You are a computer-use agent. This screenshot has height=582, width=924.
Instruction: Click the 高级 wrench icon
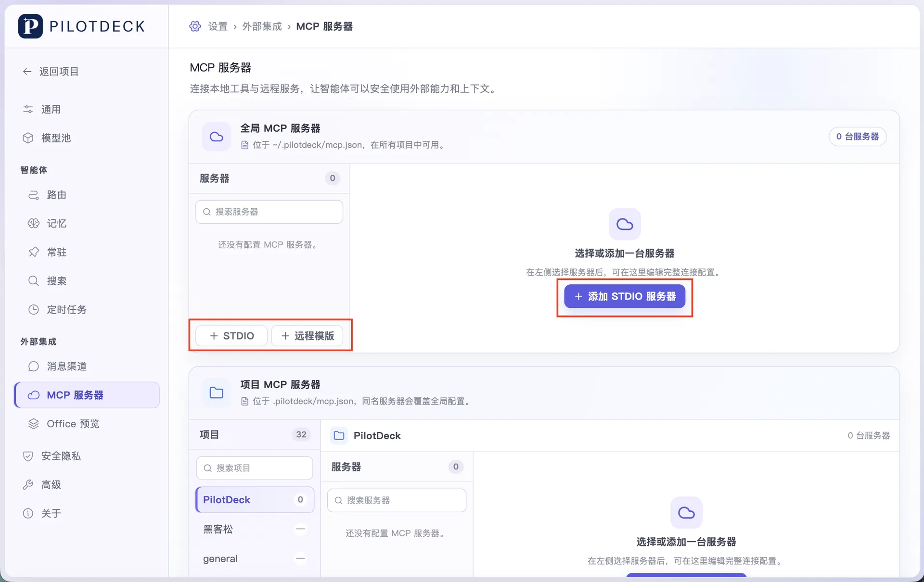point(28,485)
